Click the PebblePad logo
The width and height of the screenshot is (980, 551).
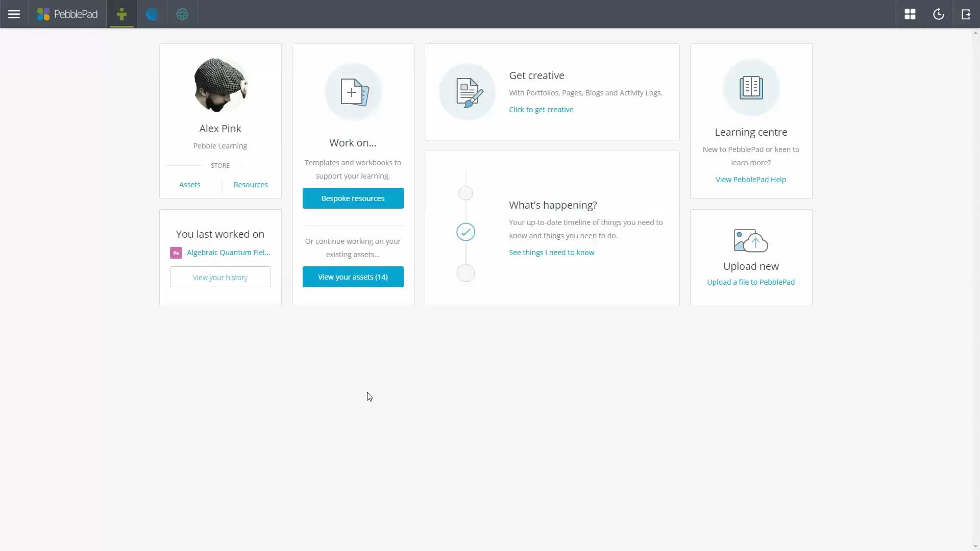(x=67, y=14)
